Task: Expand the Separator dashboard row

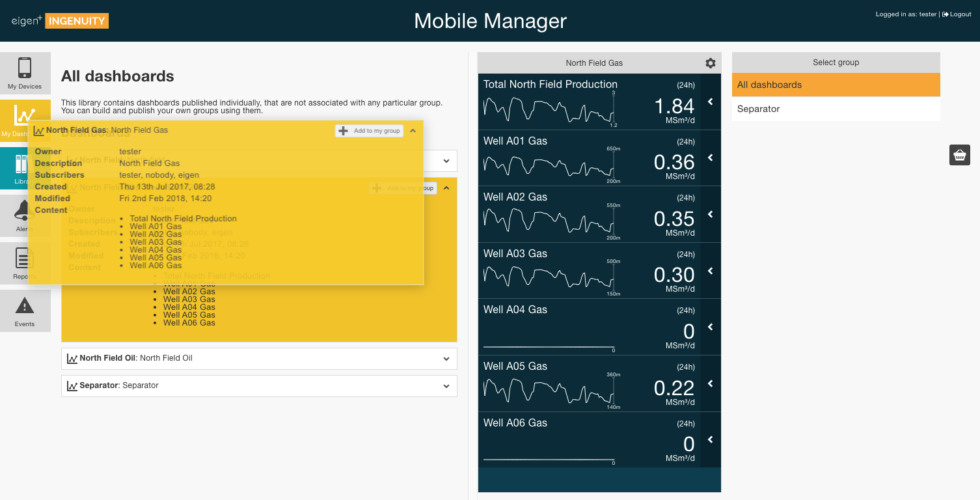Action: (x=446, y=386)
